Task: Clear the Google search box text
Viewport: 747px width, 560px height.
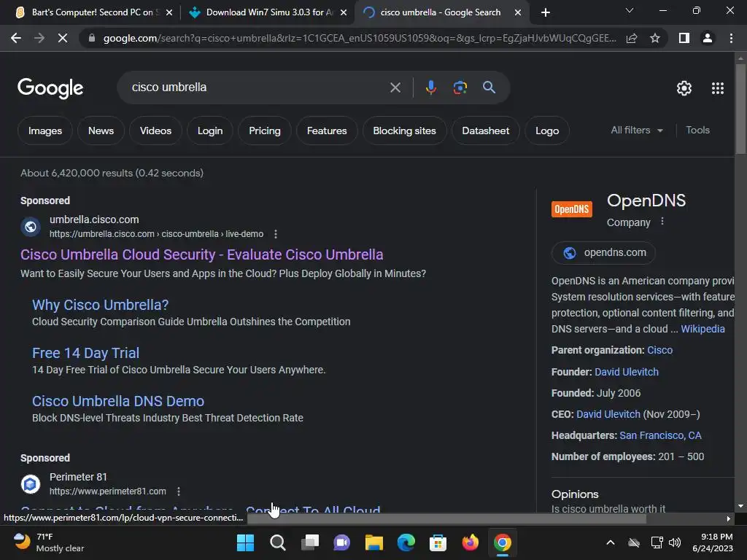Action: tap(395, 87)
